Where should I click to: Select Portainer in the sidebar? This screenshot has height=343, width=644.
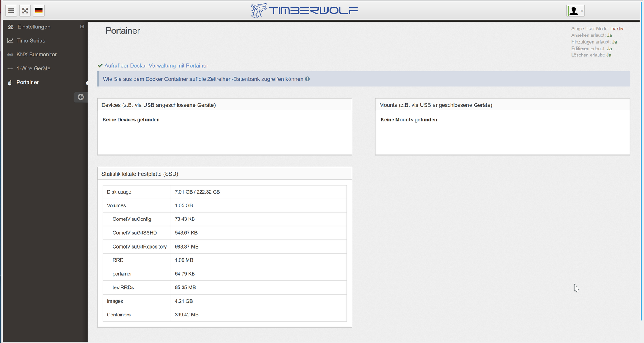click(x=28, y=82)
